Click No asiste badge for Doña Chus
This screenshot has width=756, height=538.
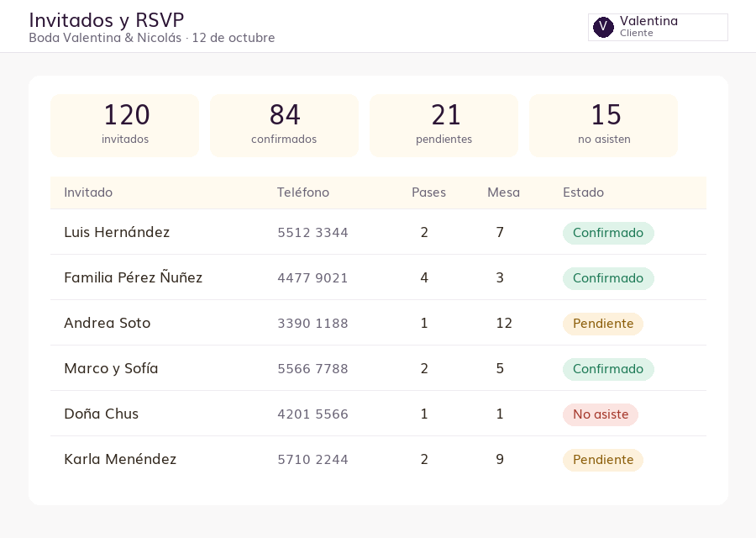(x=601, y=414)
